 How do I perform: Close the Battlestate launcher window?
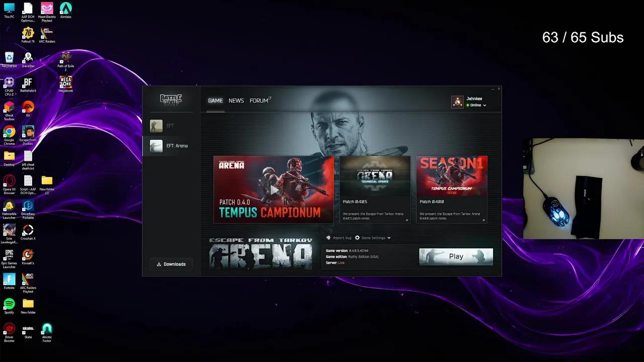[x=499, y=88]
